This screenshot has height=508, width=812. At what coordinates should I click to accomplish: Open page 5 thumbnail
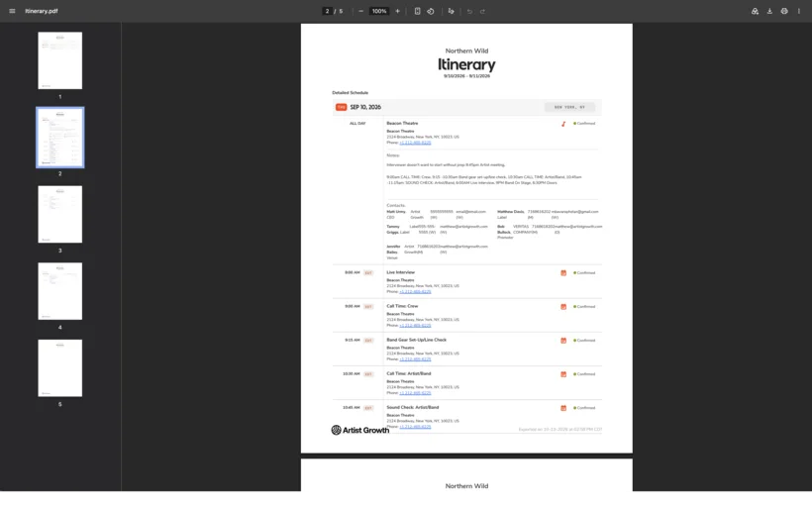[x=60, y=368]
